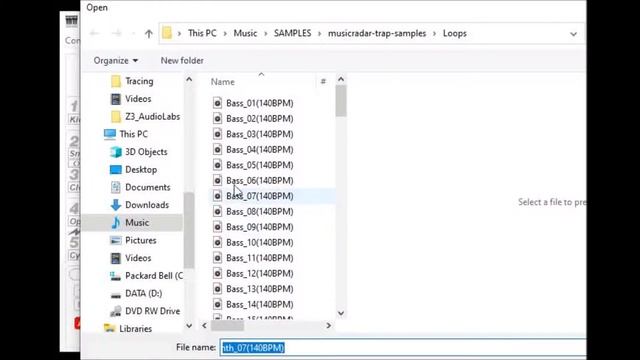Navigate to musicradar-trap-samples breadcrumb
Viewport: 640px width, 360px height.
pyautogui.click(x=377, y=33)
